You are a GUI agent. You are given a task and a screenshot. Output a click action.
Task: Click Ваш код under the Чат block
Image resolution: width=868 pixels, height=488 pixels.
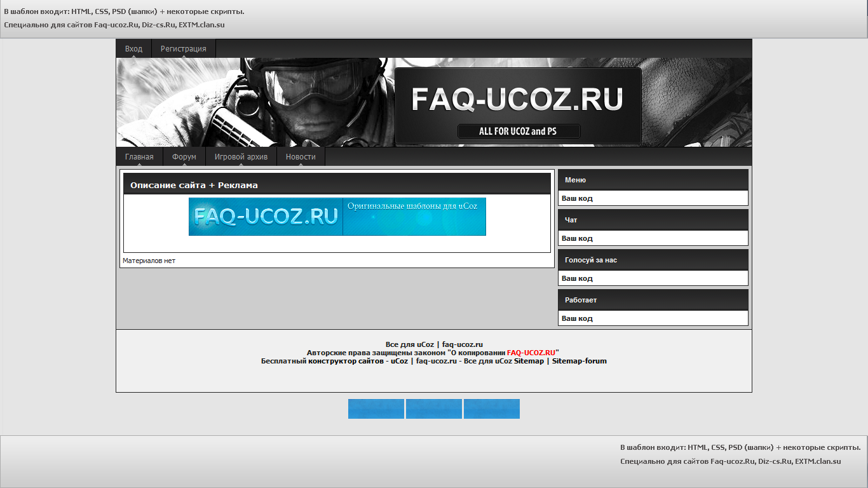tap(577, 238)
